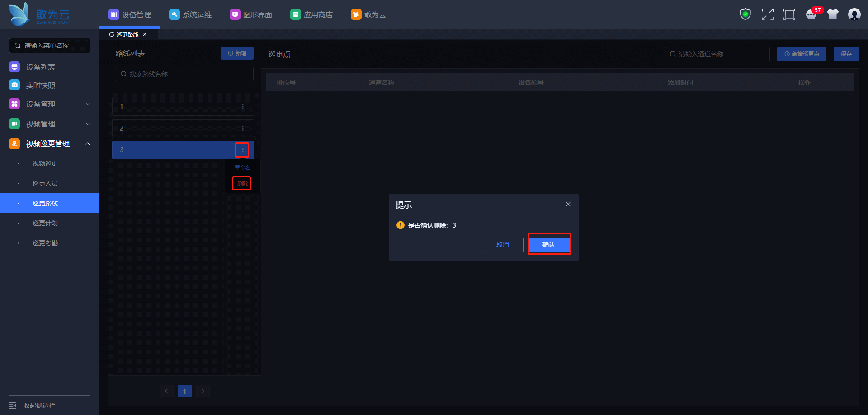Open the 设备管理 top menu
The height and width of the screenshot is (415, 868).
[130, 14]
